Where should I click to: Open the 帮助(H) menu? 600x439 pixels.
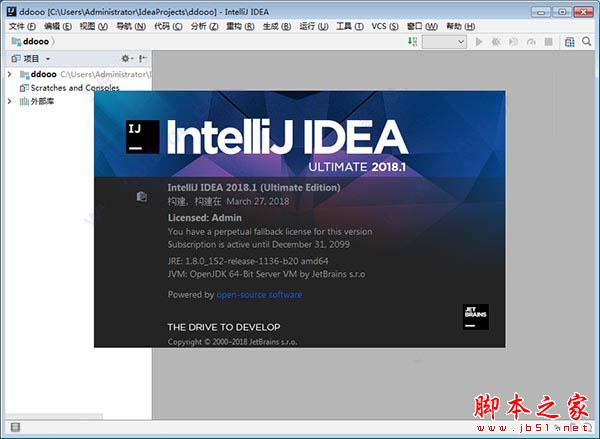[461, 26]
